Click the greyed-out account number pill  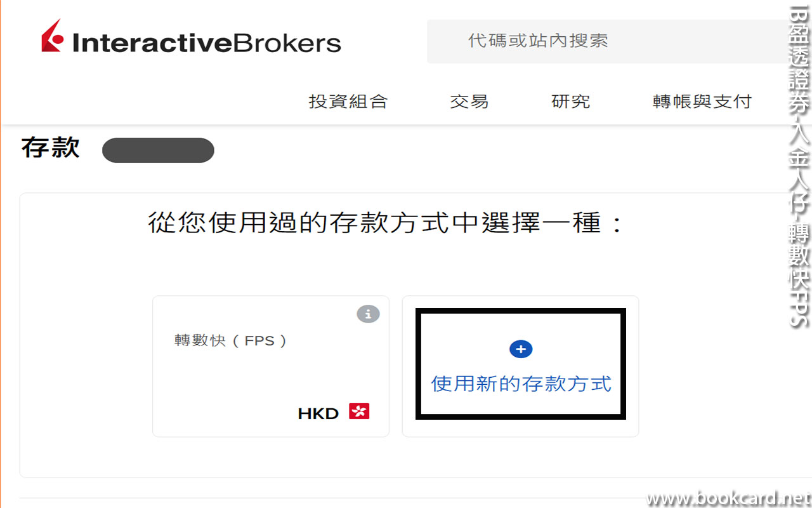click(158, 150)
